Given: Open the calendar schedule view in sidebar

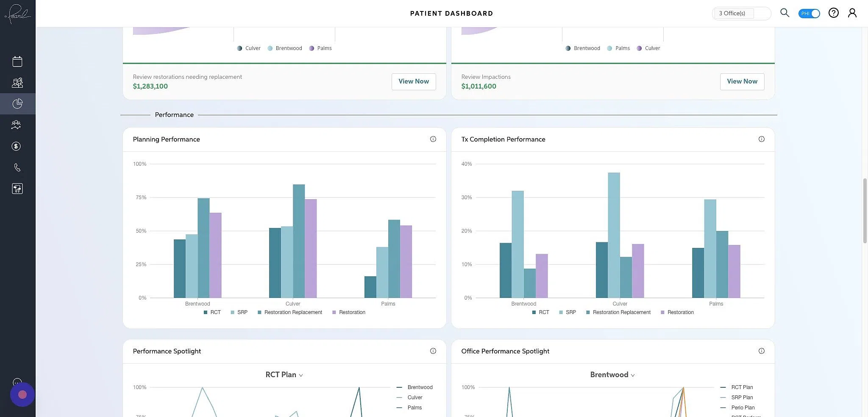Looking at the screenshot, I should tap(17, 61).
